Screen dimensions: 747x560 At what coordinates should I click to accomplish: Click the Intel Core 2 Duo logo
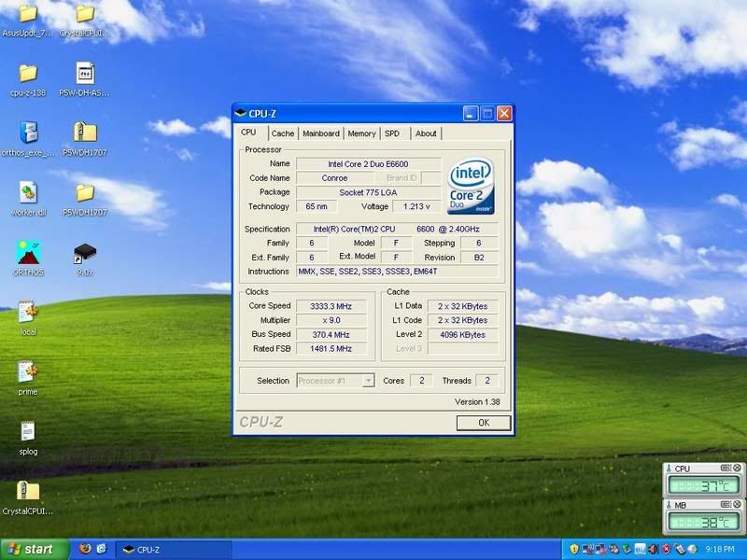[471, 186]
